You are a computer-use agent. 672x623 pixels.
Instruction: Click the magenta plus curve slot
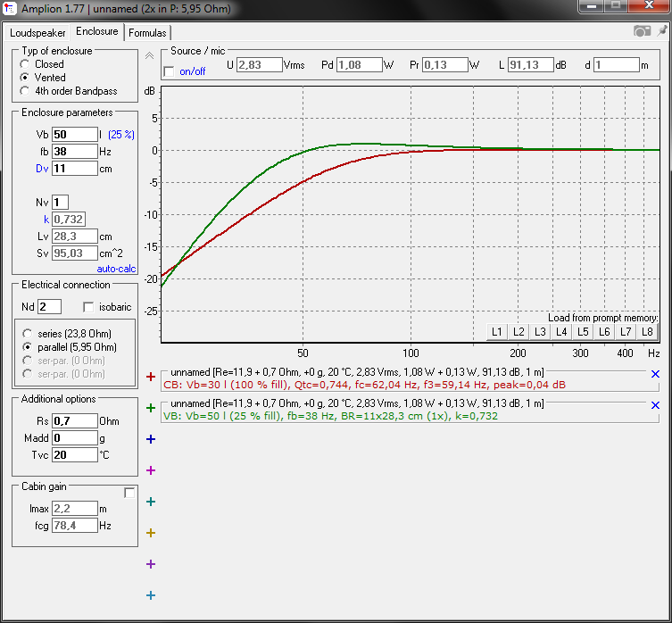point(151,470)
